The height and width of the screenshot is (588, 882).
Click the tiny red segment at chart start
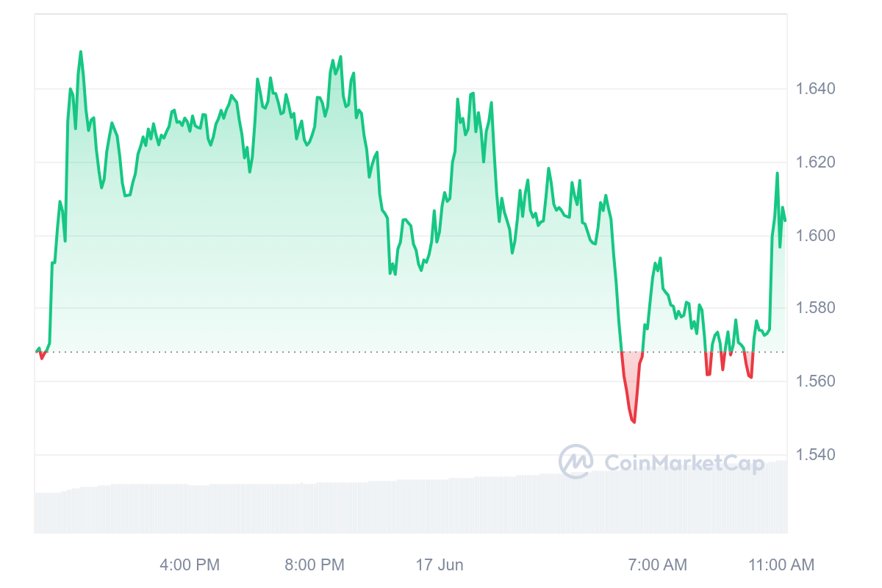click(42, 356)
